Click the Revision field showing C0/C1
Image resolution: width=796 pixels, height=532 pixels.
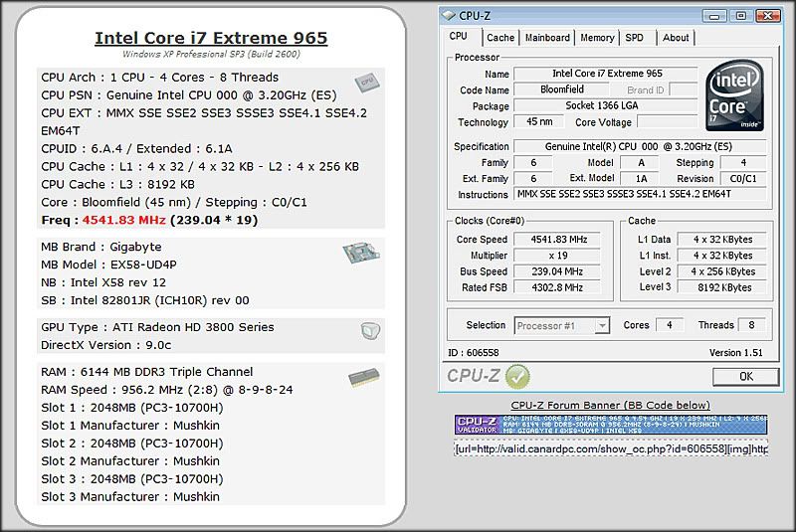(x=742, y=179)
